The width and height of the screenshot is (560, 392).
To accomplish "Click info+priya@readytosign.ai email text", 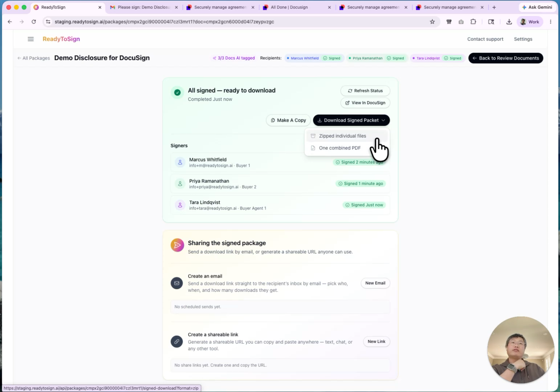I will click(214, 187).
